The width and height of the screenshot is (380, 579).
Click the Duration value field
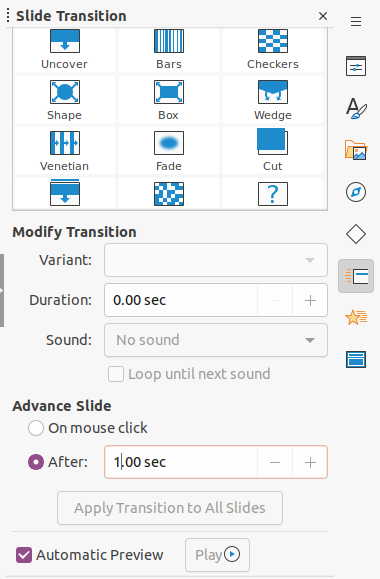(x=181, y=300)
